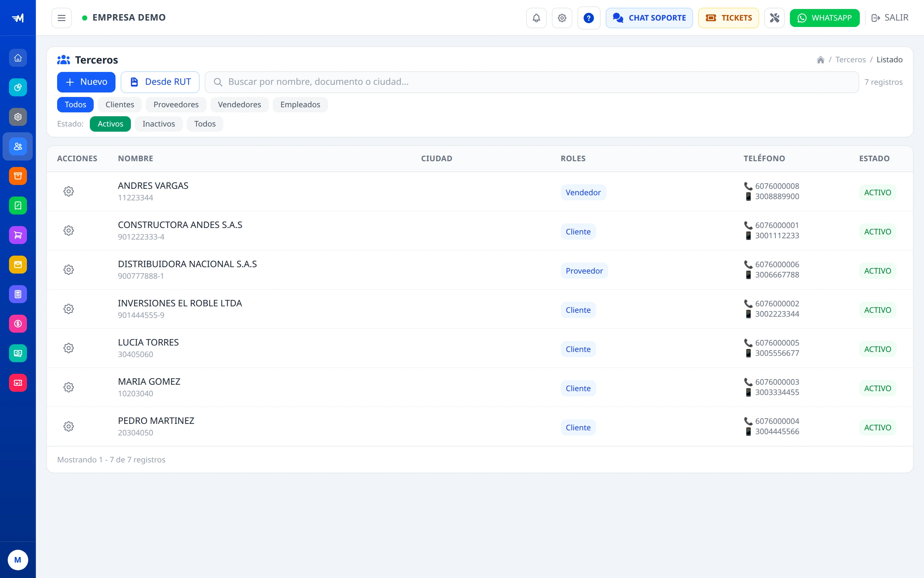Filter the list by Clientes
This screenshot has width=924, height=578.
point(119,105)
